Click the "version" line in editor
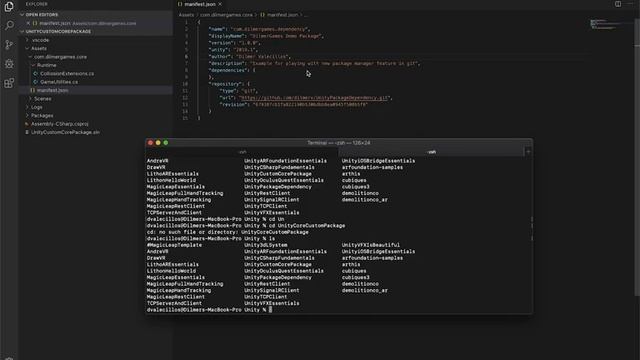 point(234,43)
